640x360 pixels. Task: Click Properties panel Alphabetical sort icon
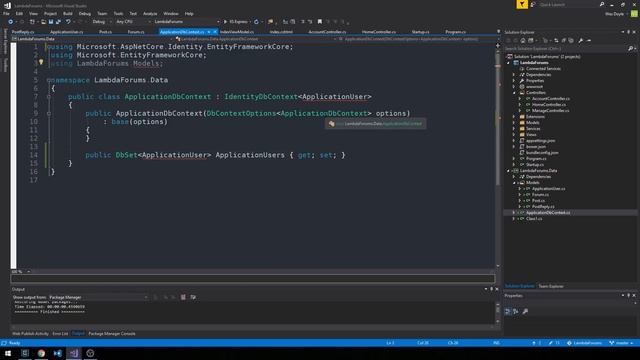click(x=516, y=311)
